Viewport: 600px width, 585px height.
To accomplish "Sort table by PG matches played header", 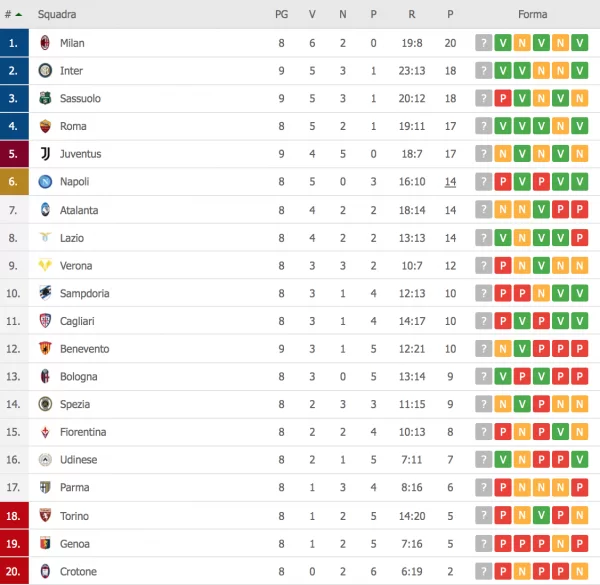I will [281, 15].
